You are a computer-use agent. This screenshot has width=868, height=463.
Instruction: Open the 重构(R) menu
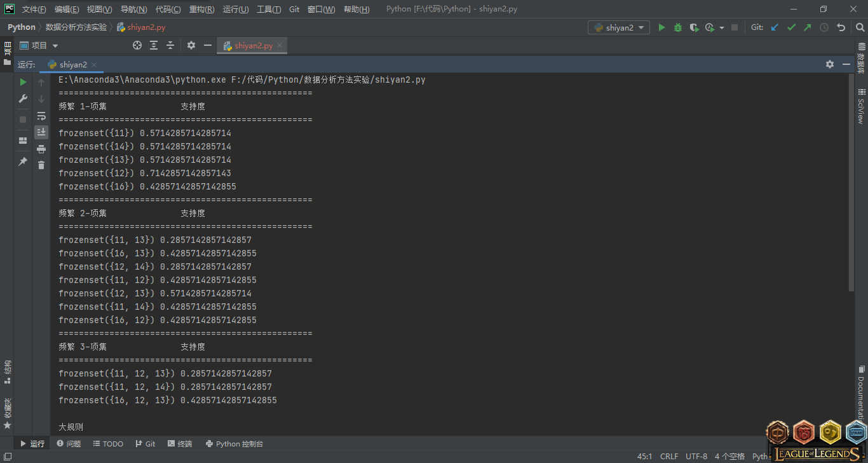tap(201, 10)
